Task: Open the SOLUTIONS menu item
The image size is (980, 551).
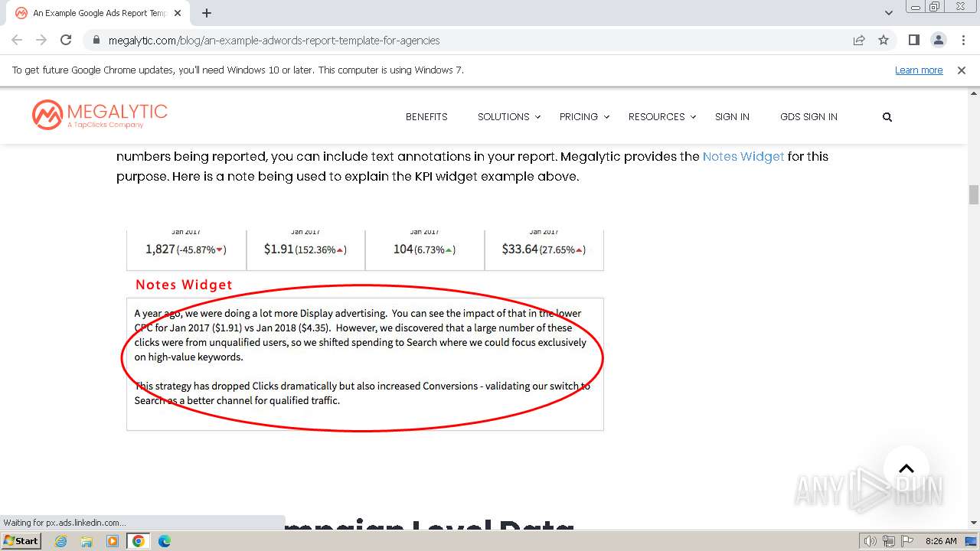Action: 504,117
